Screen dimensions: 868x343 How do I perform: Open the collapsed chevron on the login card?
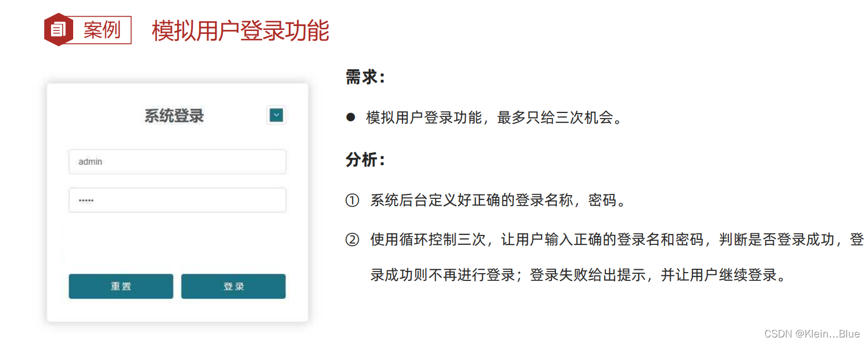pos(275,115)
